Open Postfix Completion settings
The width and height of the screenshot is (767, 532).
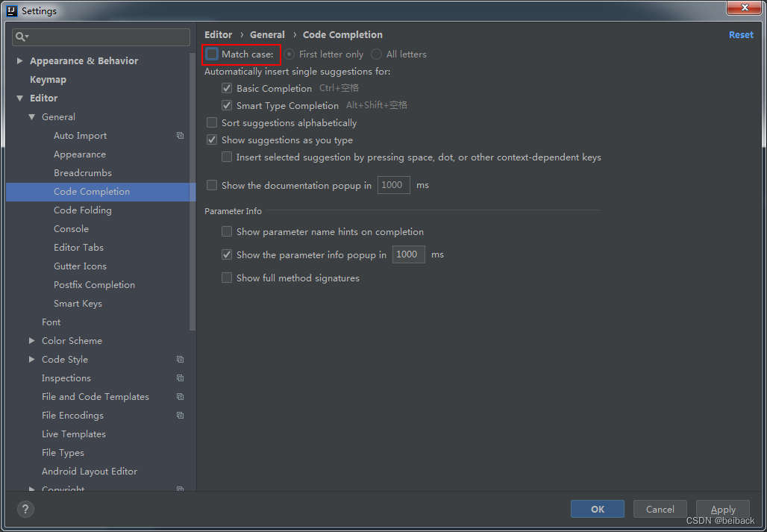coord(95,284)
